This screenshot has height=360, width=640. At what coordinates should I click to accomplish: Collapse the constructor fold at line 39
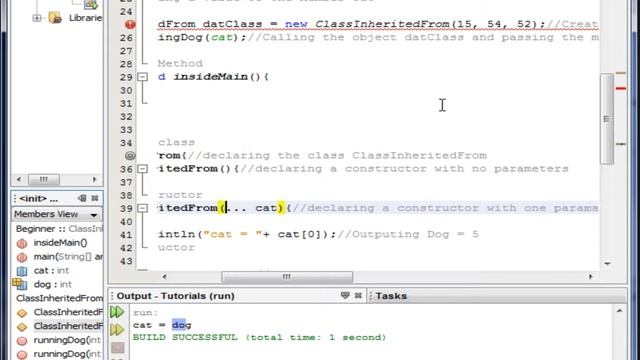pyautogui.click(x=142, y=208)
